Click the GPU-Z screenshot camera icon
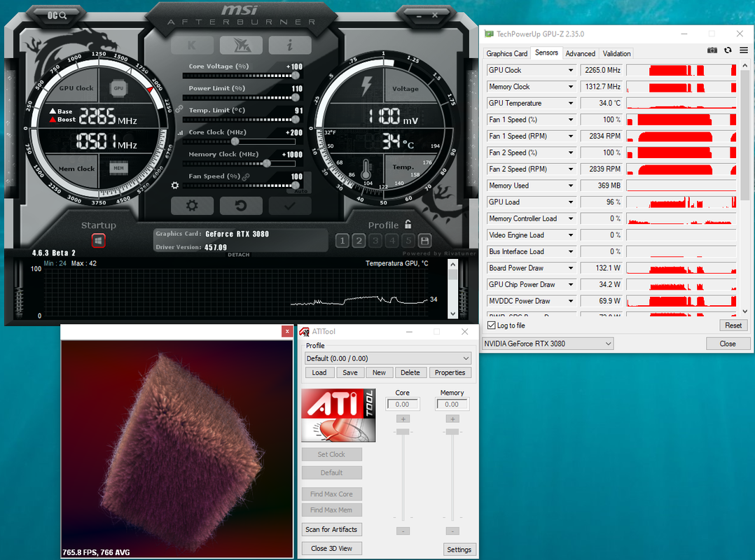This screenshot has height=560, width=755. click(712, 50)
